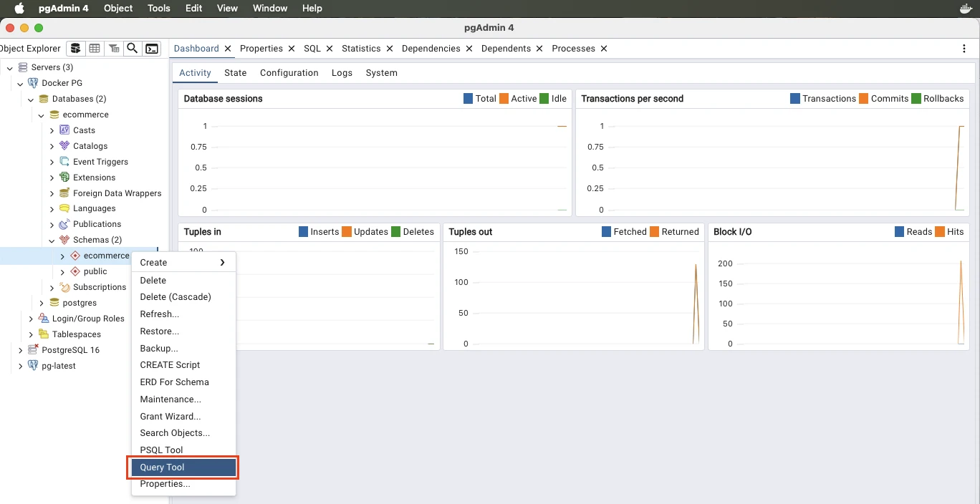Click the Foreign Data Wrappers node icon
980x504 pixels.
(64, 193)
